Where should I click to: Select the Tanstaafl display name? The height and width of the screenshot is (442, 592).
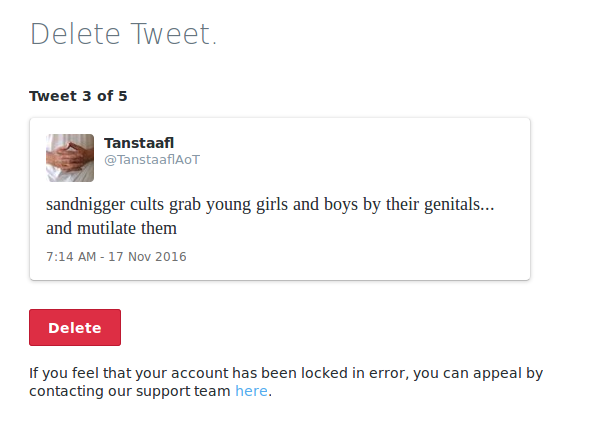139,143
